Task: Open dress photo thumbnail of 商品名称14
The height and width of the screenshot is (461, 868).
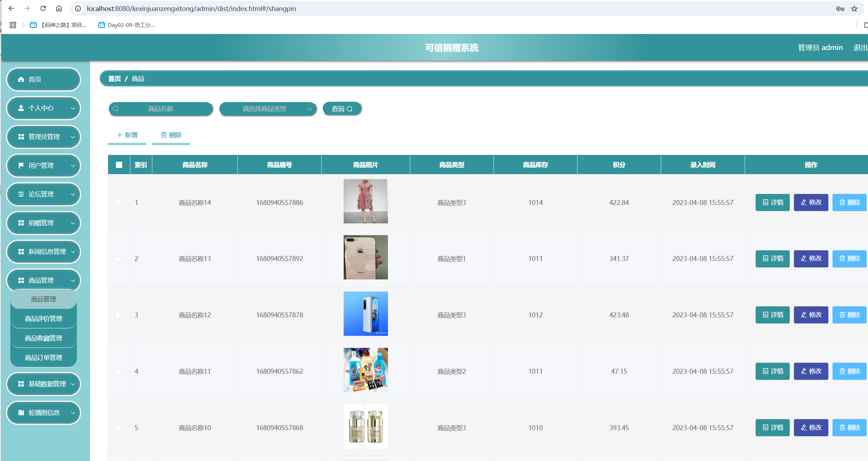Action: coord(366,201)
